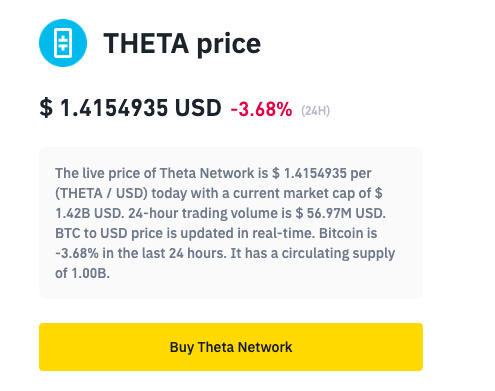
Task: Click the '(THETA / USD)' pair text
Action: [101, 194]
